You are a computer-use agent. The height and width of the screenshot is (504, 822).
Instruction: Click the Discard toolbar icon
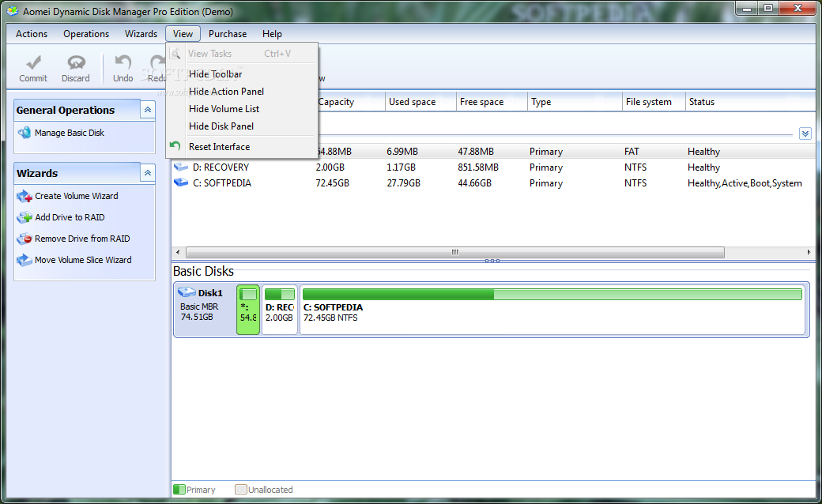76,62
